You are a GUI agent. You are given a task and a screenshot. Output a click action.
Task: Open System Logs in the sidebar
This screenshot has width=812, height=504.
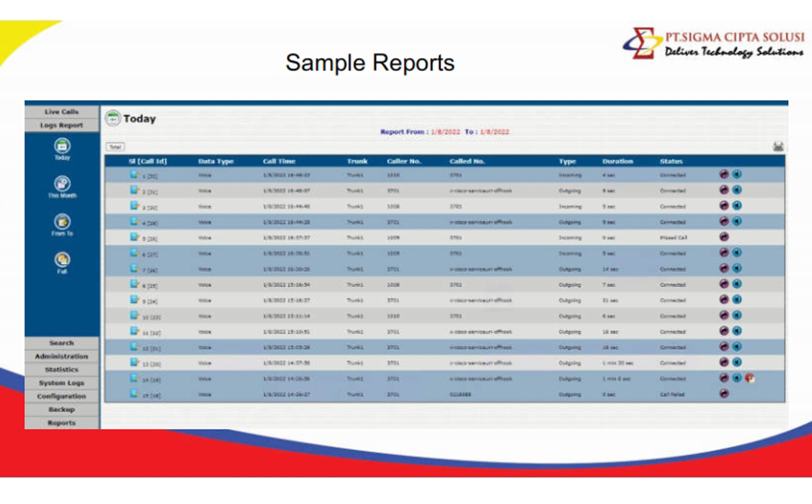click(62, 383)
